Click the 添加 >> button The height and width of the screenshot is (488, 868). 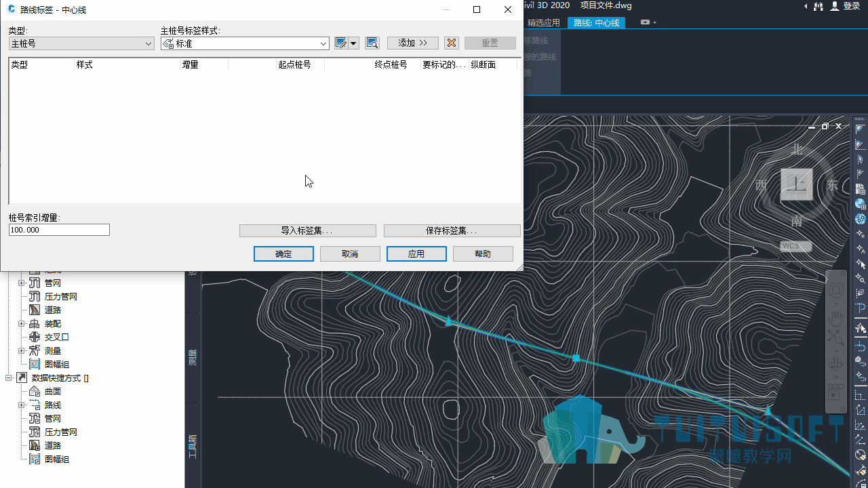coord(413,43)
